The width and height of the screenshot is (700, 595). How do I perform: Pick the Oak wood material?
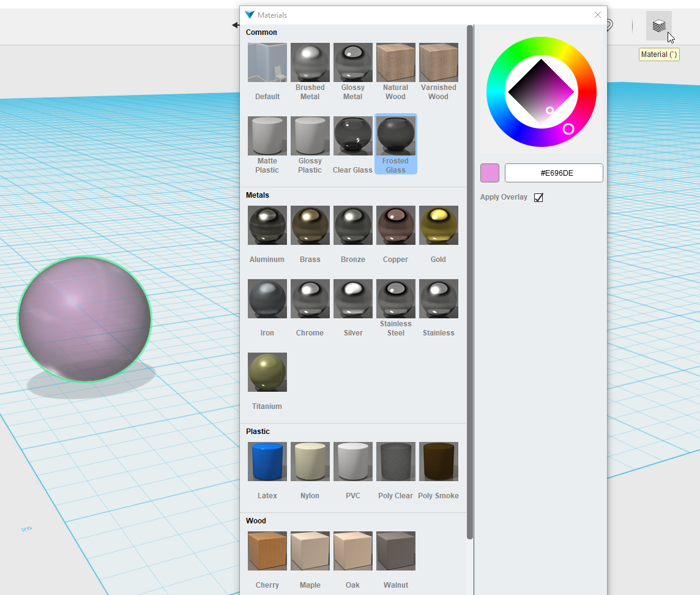[352, 551]
